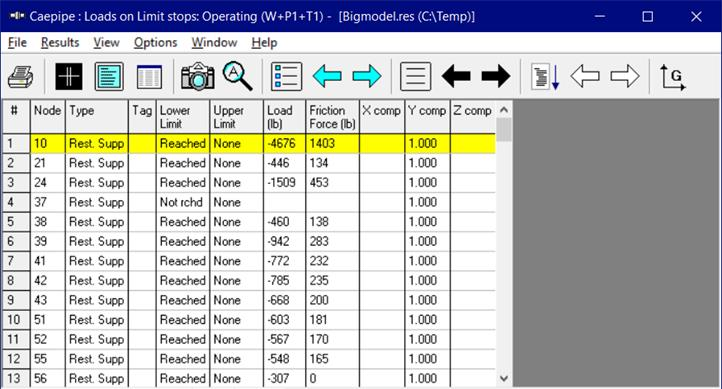Click the cyan left arrow icon
722x389 pixels.
coord(327,76)
